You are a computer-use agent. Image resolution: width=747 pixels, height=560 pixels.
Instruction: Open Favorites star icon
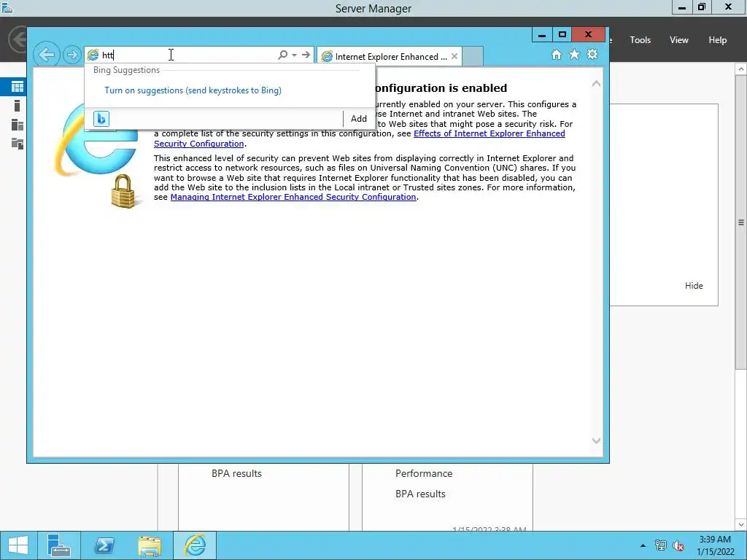coord(575,54)
